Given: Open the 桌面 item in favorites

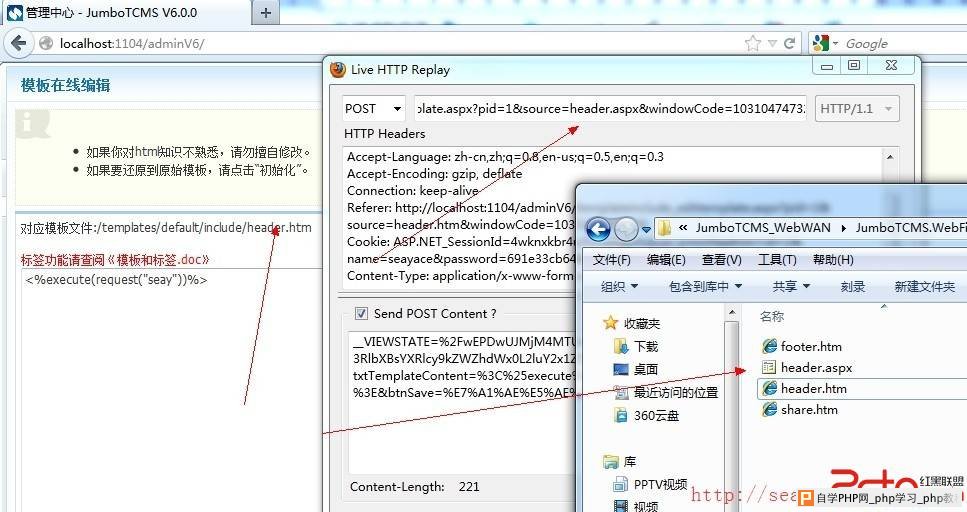Looking at the screenshot, I should pyautogui.click(x=636, y=369).
